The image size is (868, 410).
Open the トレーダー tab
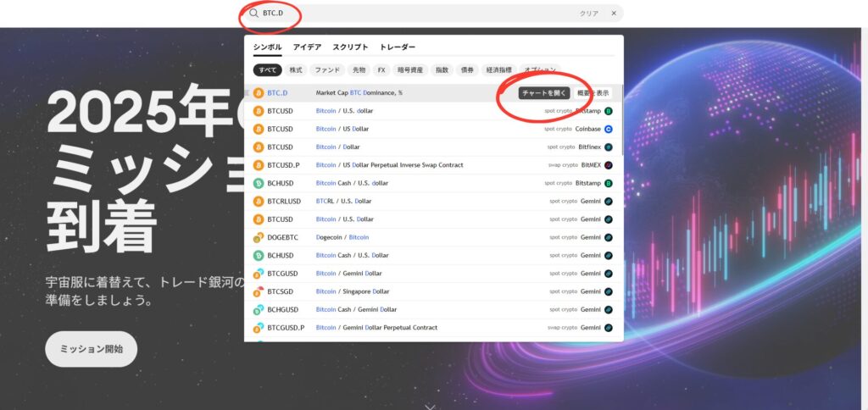coord(398,47)
